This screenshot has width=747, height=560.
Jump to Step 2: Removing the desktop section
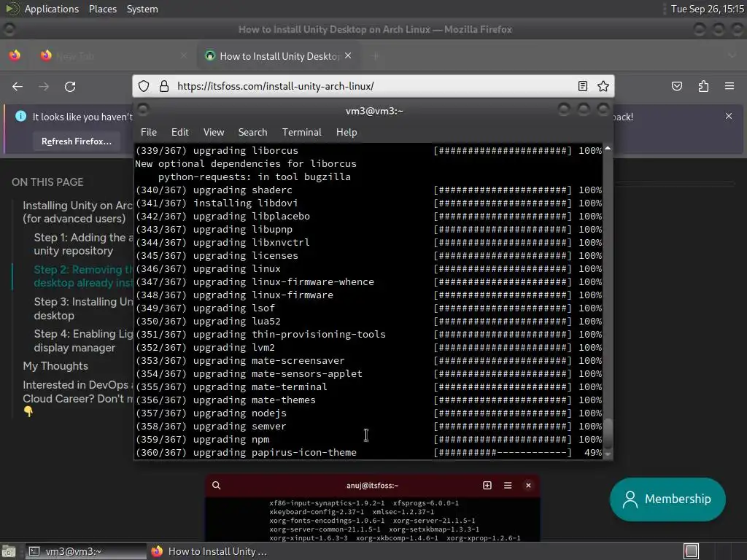83,276
